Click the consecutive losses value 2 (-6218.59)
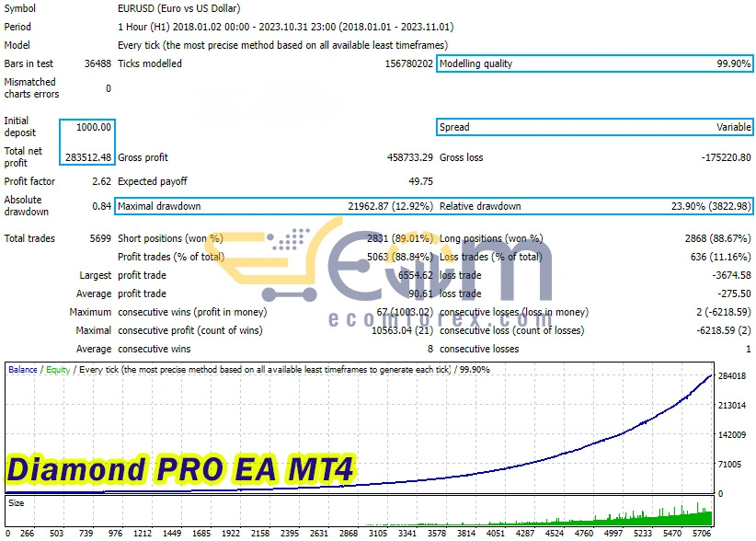The height and width of the screenshot is (541, 756). pyautogui.click(x=723, y=312)
